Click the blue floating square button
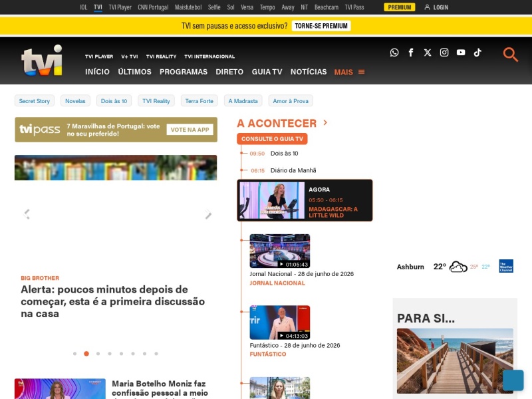 coord(513,380)
